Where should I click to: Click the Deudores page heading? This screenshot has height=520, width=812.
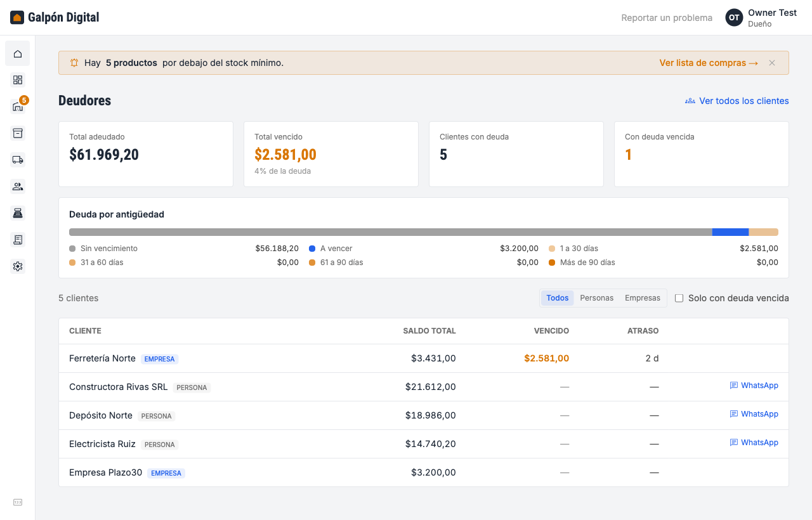(84, 101)
